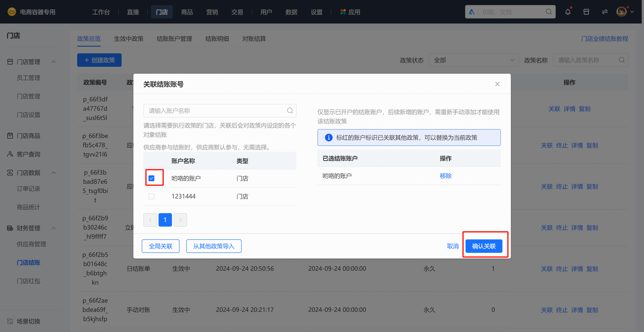Open 商品 in top navigation

tap(187, 12)
